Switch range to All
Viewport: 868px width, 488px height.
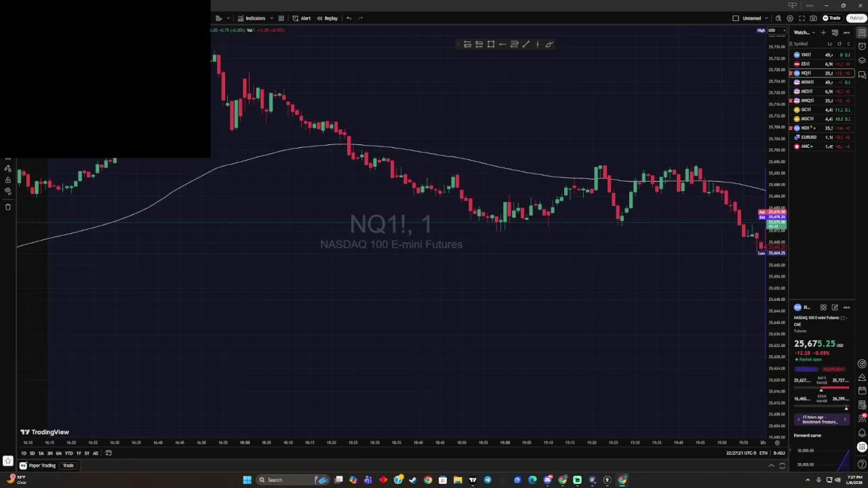point(95,453)
